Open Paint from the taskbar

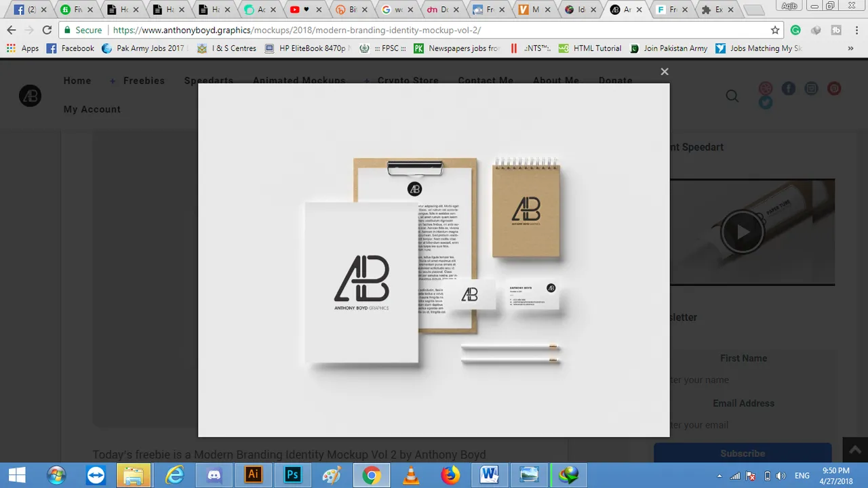pyautogui.click(x=332, y=475)
